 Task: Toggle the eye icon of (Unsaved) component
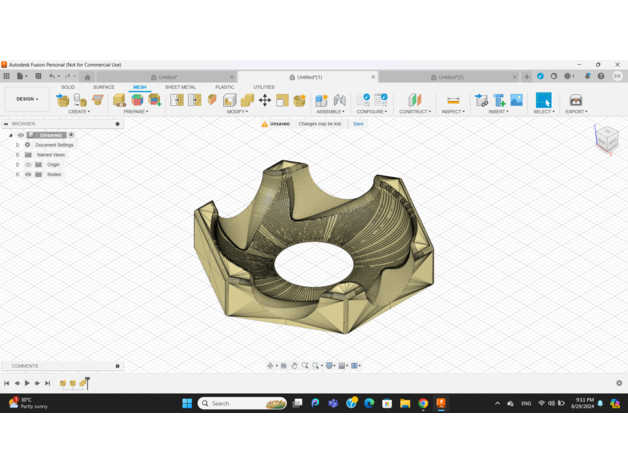21,135
